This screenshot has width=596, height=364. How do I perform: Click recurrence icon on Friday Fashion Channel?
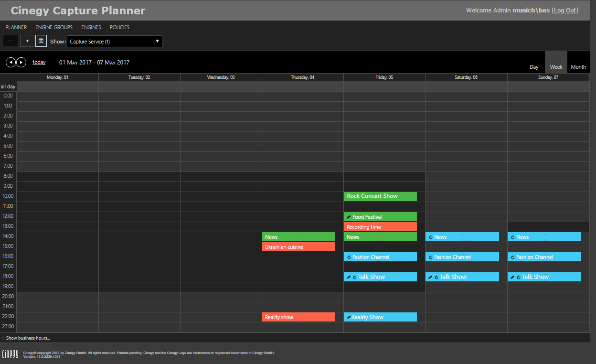pos(349,257)
